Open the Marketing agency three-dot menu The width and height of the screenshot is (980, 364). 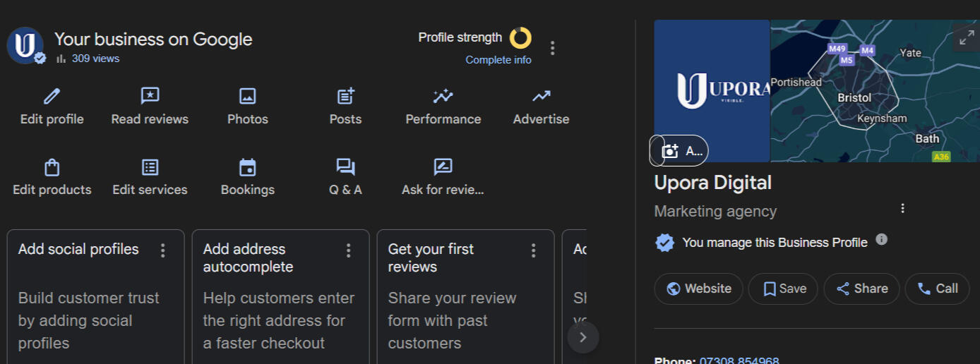tap(902, 208)
